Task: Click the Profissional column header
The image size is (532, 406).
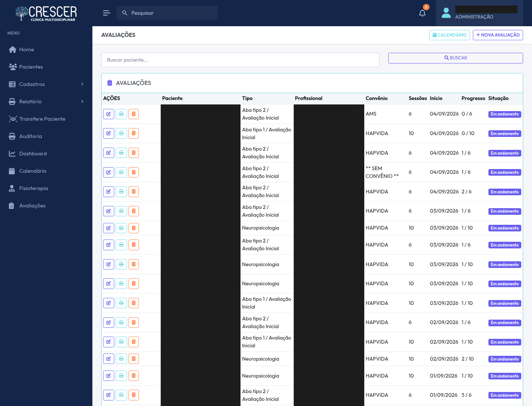Action: coord(309,98)
